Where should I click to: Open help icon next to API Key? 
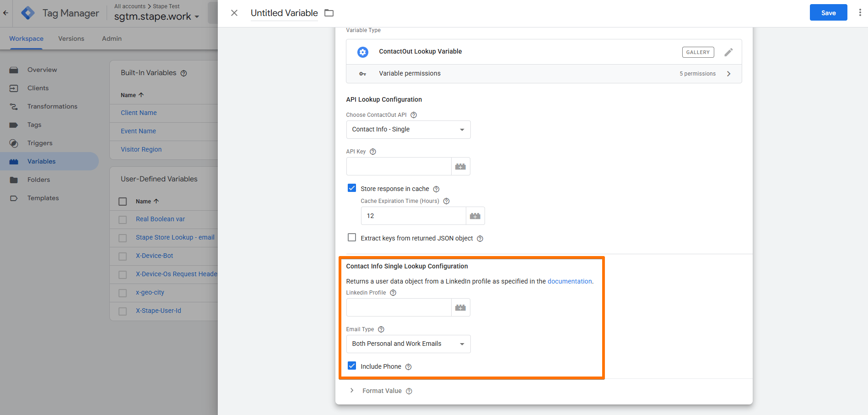tap(373, 152)
